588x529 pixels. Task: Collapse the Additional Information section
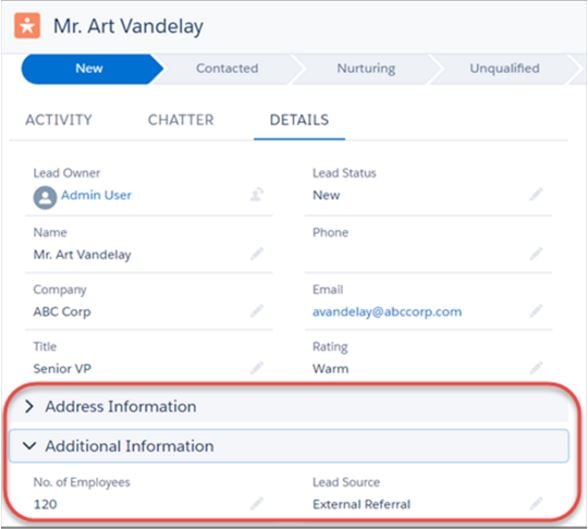pos(288,446)
